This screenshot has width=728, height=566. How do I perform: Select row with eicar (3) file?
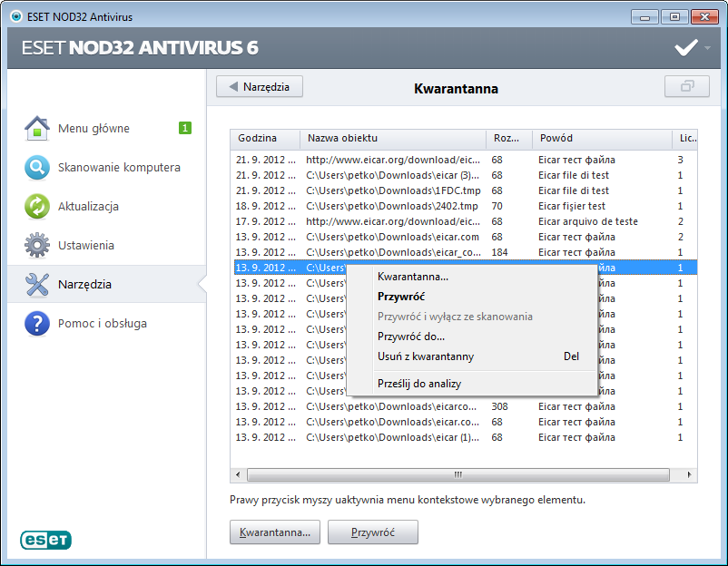point(464,175)
